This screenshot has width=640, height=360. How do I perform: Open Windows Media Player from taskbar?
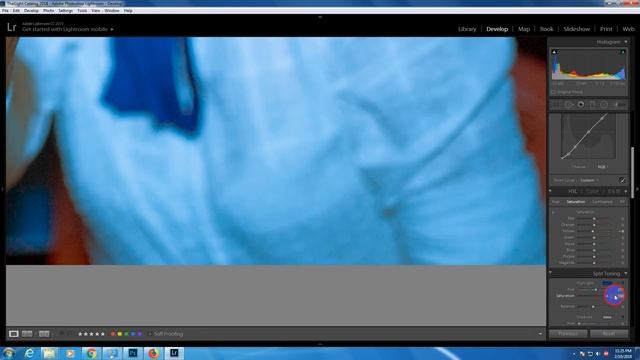tap(70, 353)
